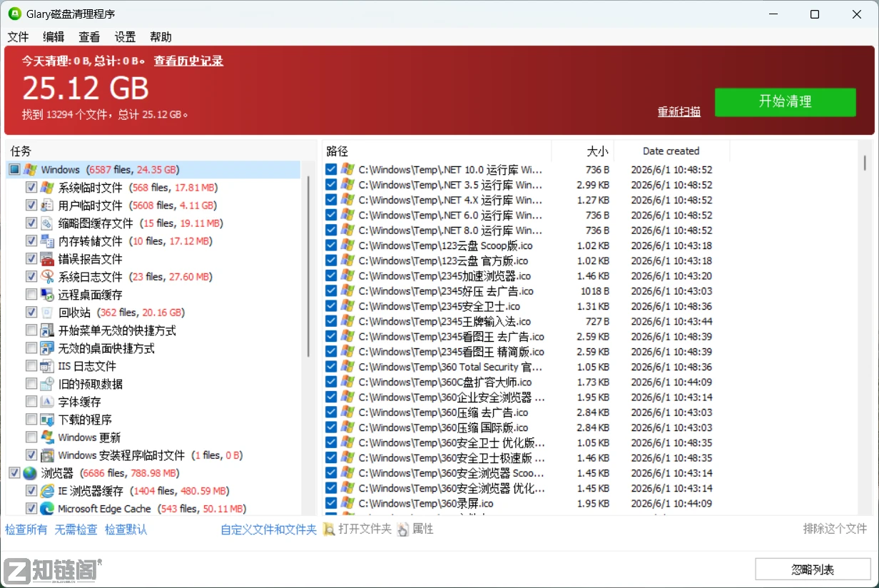Click the 重新扫描 link

tap(679, 112)
